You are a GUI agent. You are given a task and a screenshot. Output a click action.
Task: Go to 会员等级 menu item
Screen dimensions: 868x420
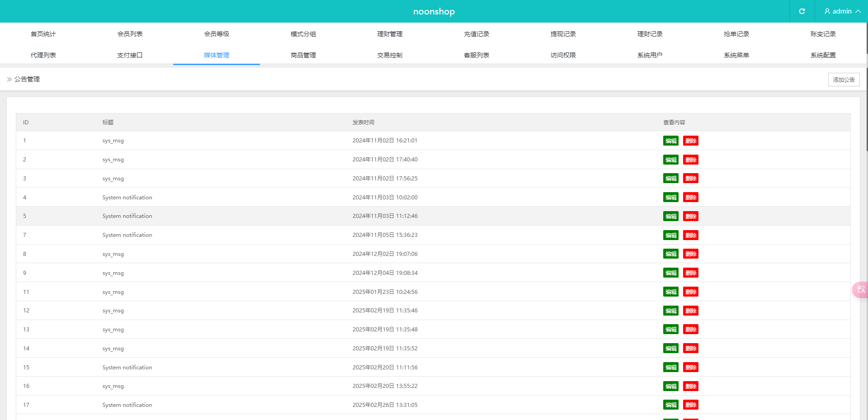(217, 34)
